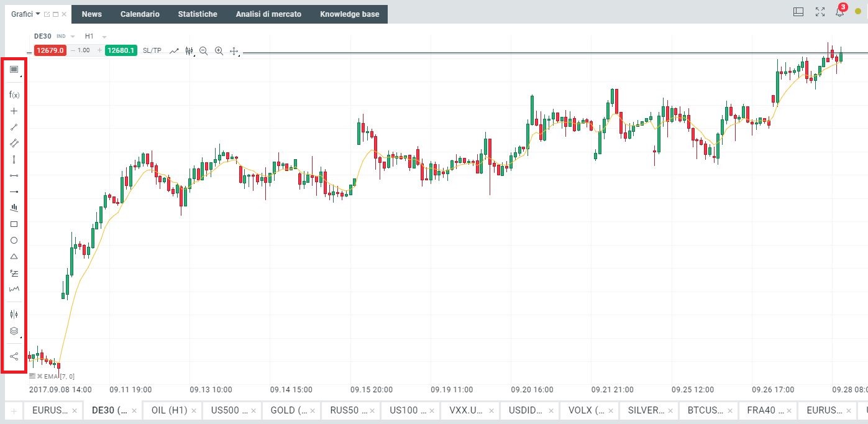Switch to the Calendario tab
This screenshot has width=868, height=424.
click(140, 14)
